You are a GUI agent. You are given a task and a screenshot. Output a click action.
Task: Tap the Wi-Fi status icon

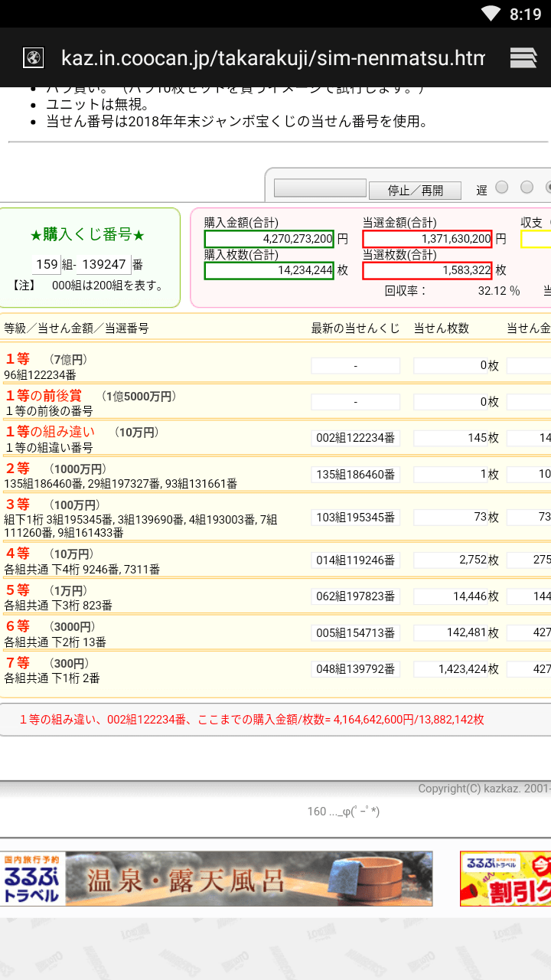491,14
